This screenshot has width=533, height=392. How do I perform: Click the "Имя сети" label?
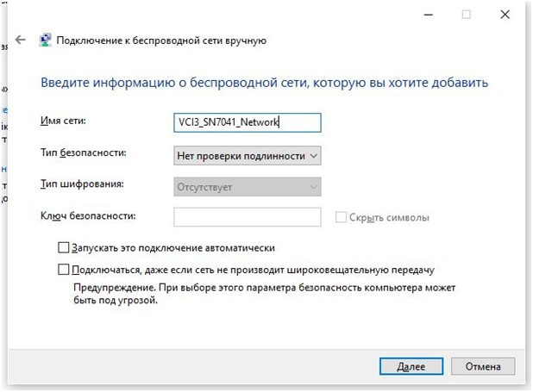63,121
